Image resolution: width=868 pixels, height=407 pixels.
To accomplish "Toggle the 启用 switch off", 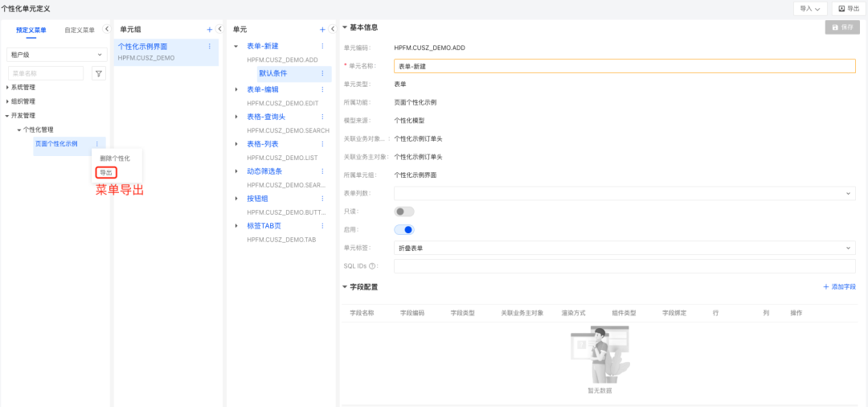I will 403,229.
